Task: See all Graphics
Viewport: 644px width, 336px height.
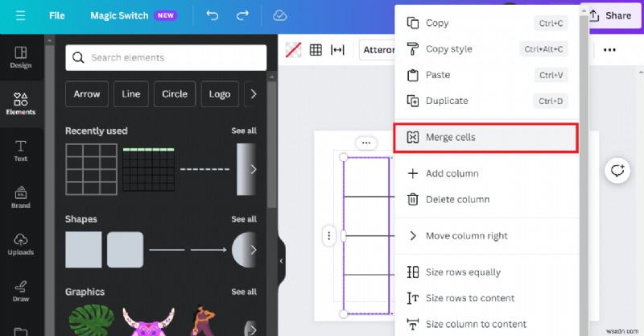Action: pyautogui.click(x=244, y=292)
